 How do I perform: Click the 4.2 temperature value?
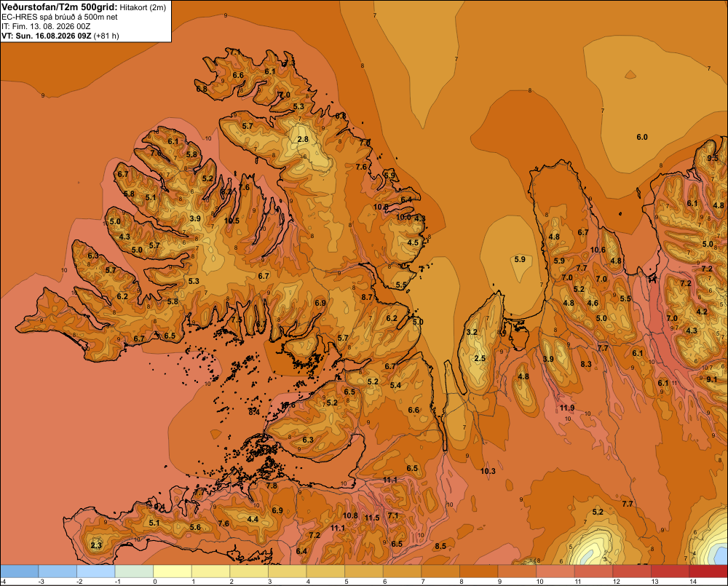[x=702, y=312]
